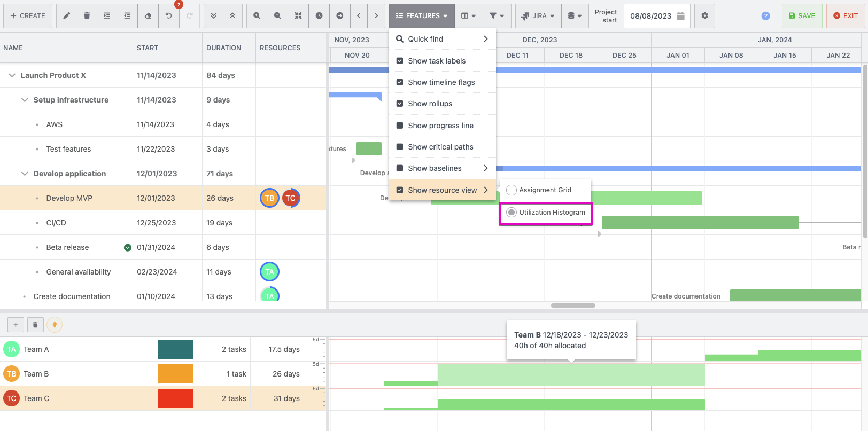
Task: Open the filter funnel dropdown
Action: click(x=497, y=16)
